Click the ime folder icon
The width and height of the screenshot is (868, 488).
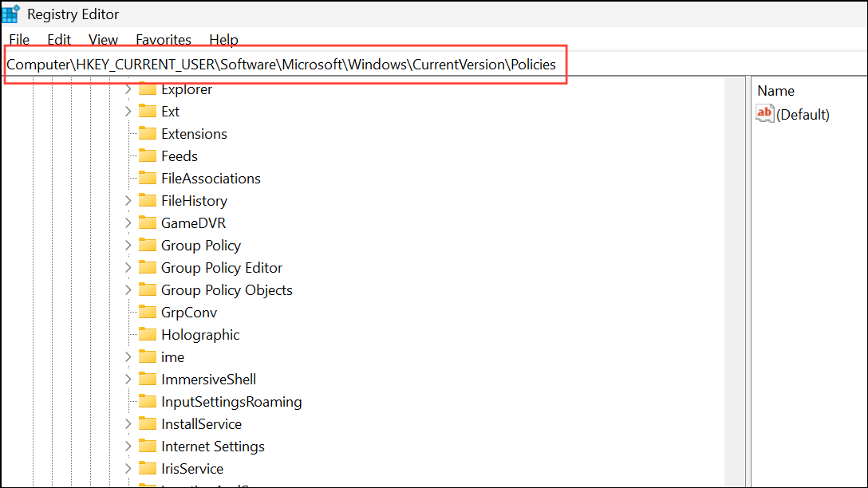147,356
